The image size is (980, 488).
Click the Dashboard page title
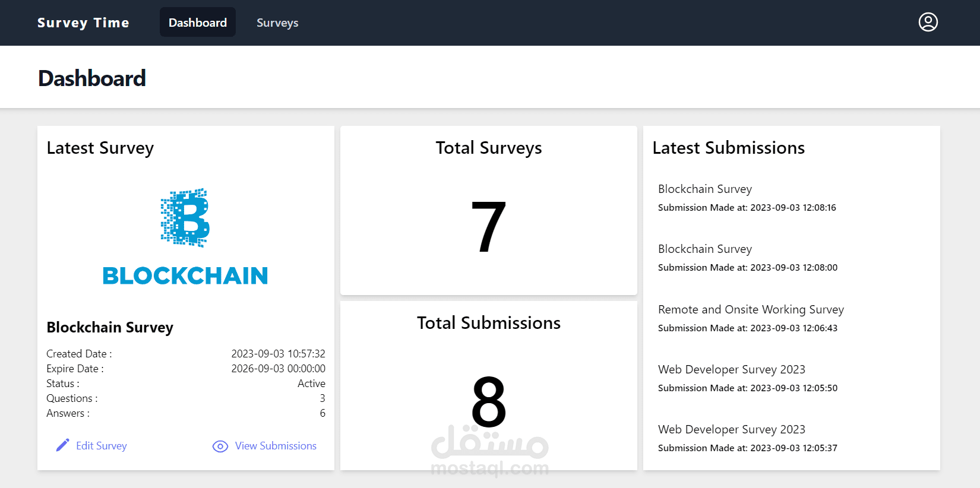[92, 78]
